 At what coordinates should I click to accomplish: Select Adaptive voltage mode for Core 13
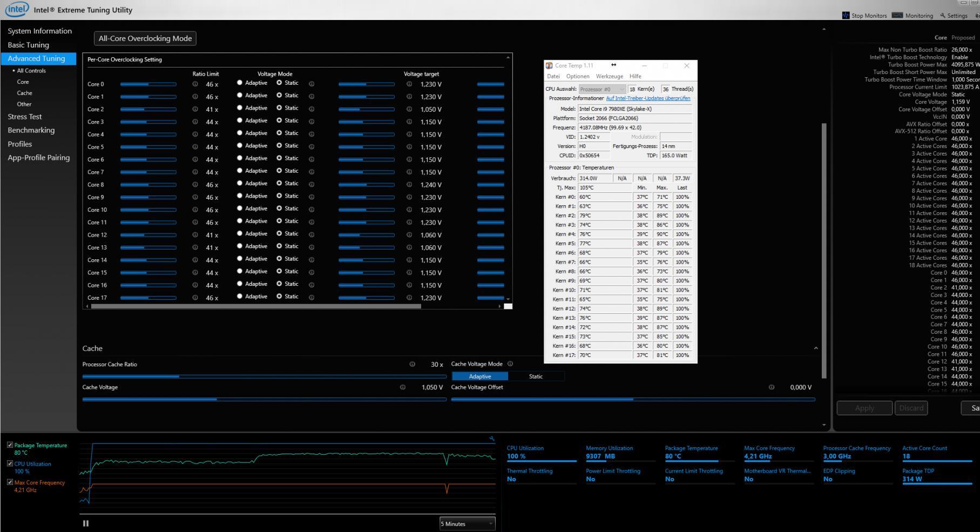pyautogui.click(x=240, y=246)
